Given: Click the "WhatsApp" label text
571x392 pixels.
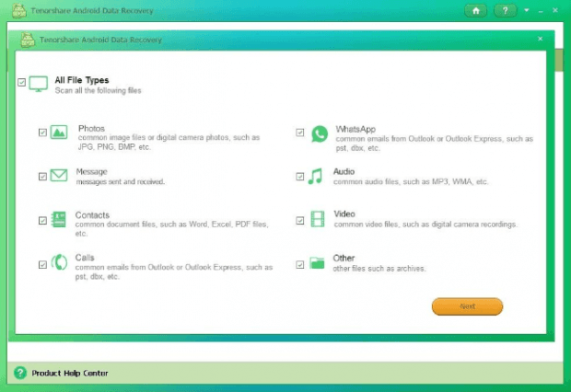Looking at the screenshot, I should coord(355,129).
